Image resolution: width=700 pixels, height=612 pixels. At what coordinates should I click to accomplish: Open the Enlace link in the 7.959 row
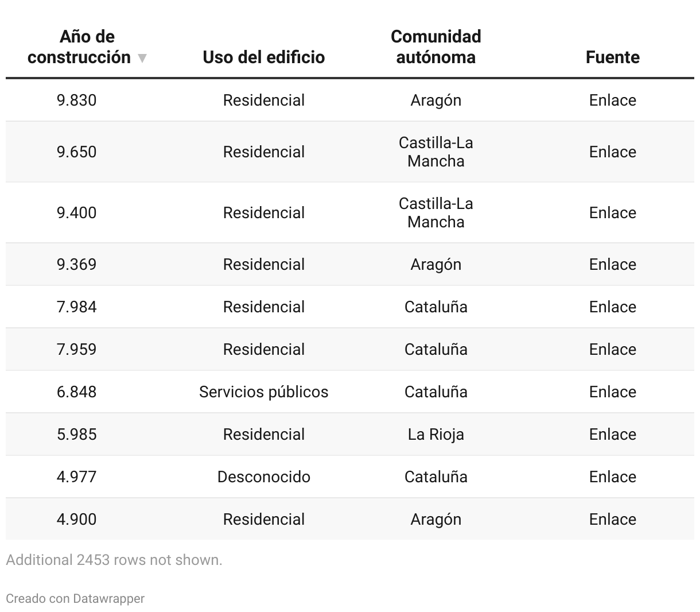tap(613, 349)
